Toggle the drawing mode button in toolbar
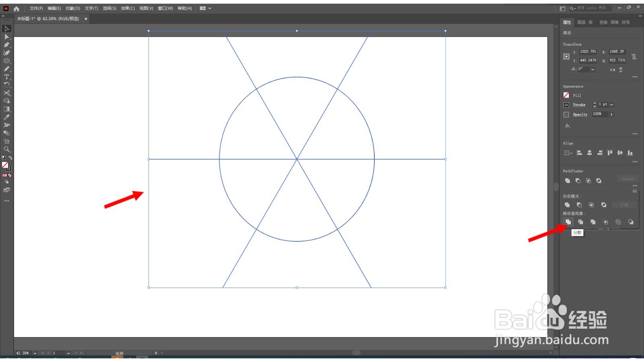644x362 pixels. [x=6, y=182]
